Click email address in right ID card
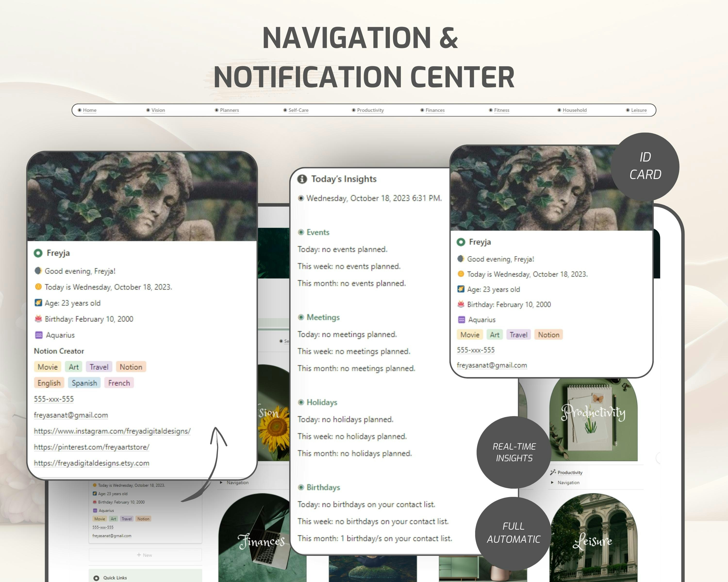Image resolution: width=728 pixels, height=582 pixels. 492,365
